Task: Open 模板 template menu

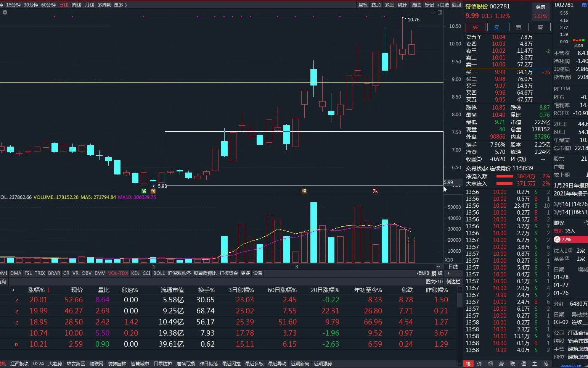Action: (x=437, y=273)
